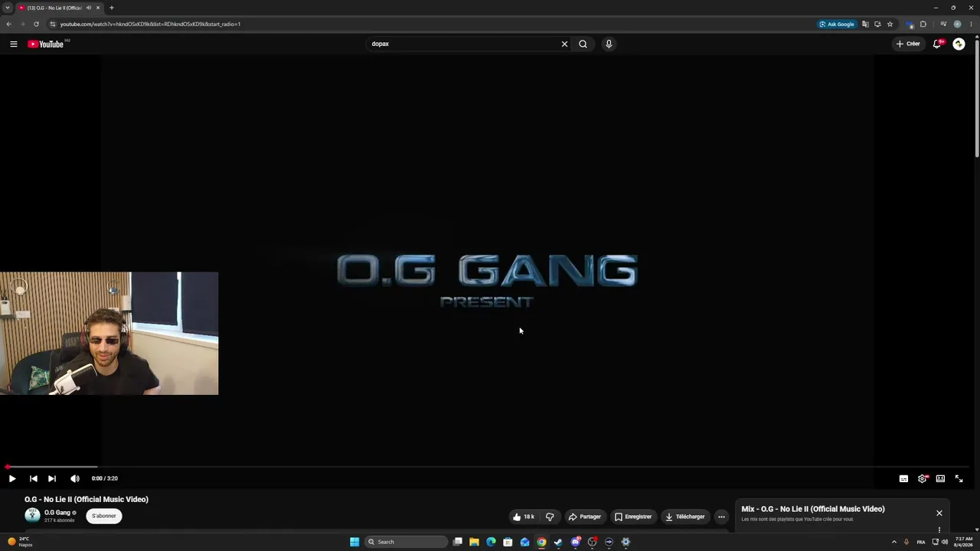
Task: Mute the tab via its speaker icon
Action: click(x=89, y=8)
